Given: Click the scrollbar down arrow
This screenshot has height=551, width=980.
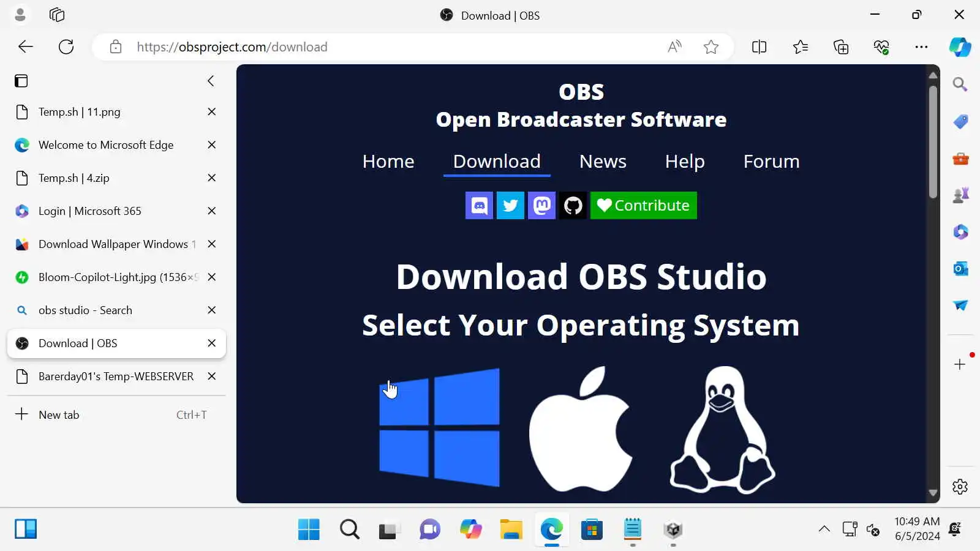Looking at the screenshot, I should click(x=933, y=493).
